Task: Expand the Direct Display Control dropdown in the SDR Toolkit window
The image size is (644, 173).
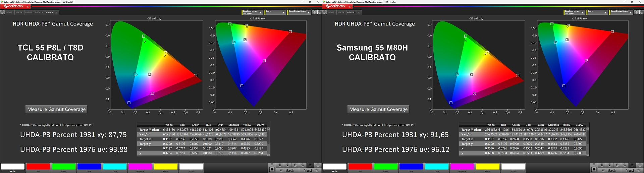Action: click(299, 12)
